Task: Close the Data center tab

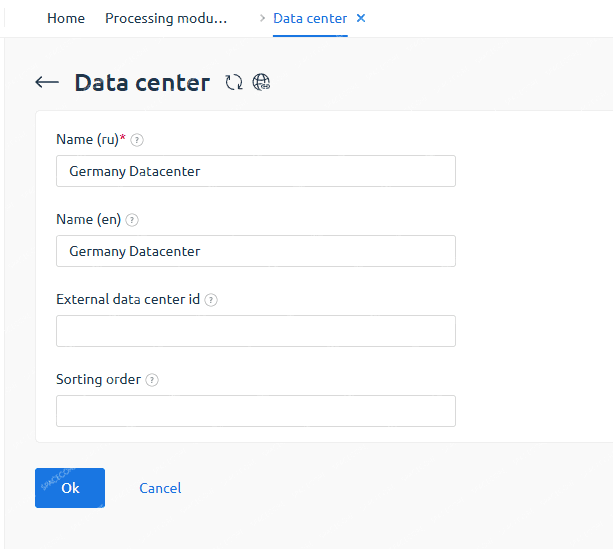Action: coord(361,18)
